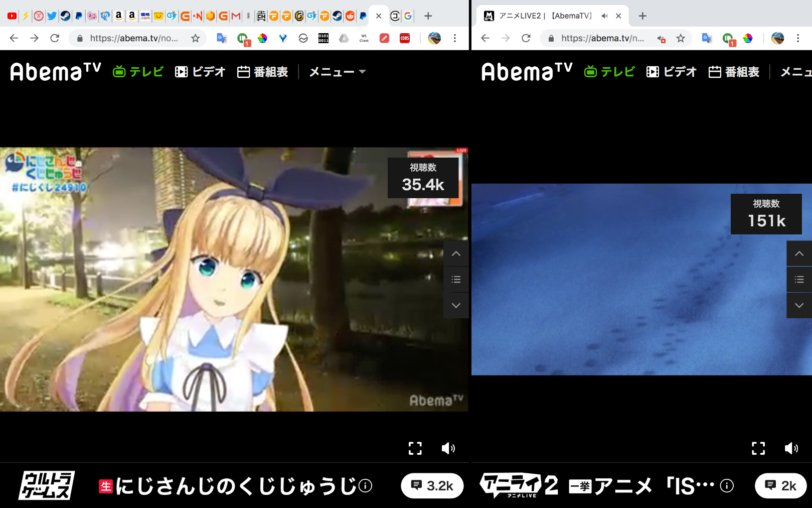Click the AbemaTV logo in left window
The width and height of the screenshot is (812, 508).
[x=55, y=72]
